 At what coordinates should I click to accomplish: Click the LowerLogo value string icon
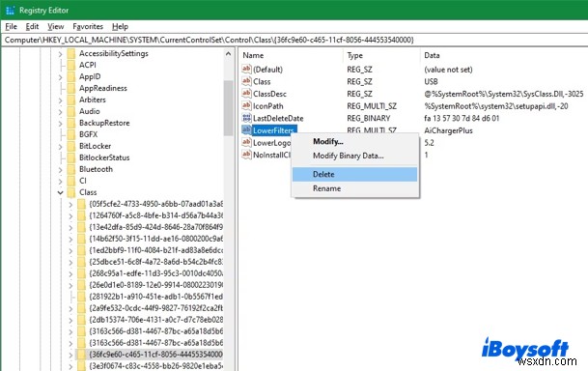(x=246, y=142)
